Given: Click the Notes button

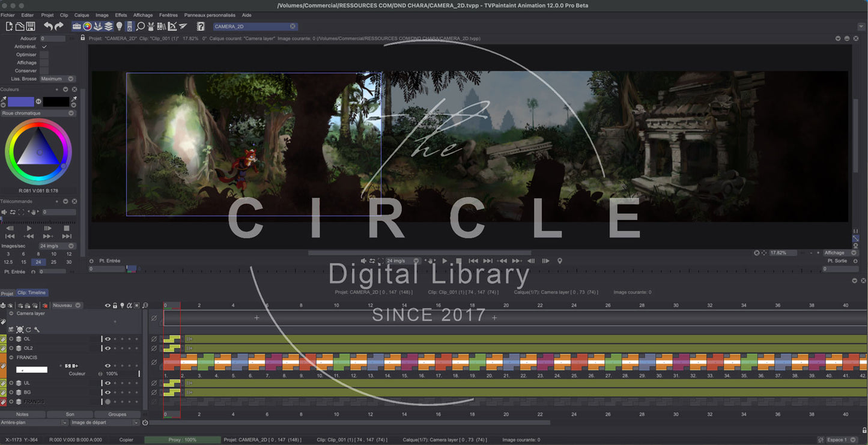Looking at the screenshot, I should (x=22, y=414).
